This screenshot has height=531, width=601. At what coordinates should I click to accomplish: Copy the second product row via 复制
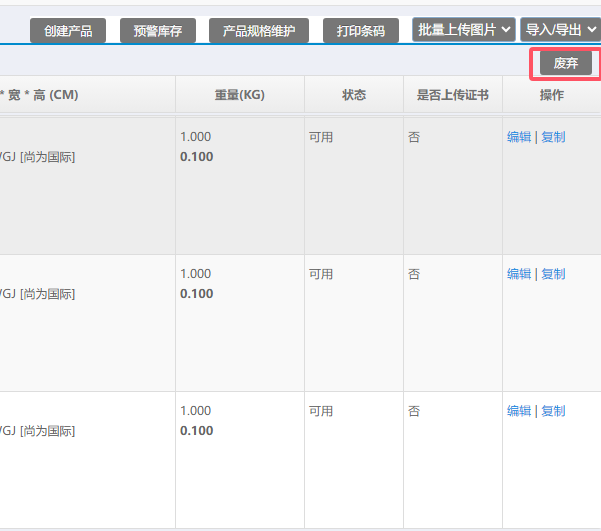click(553, 274)
